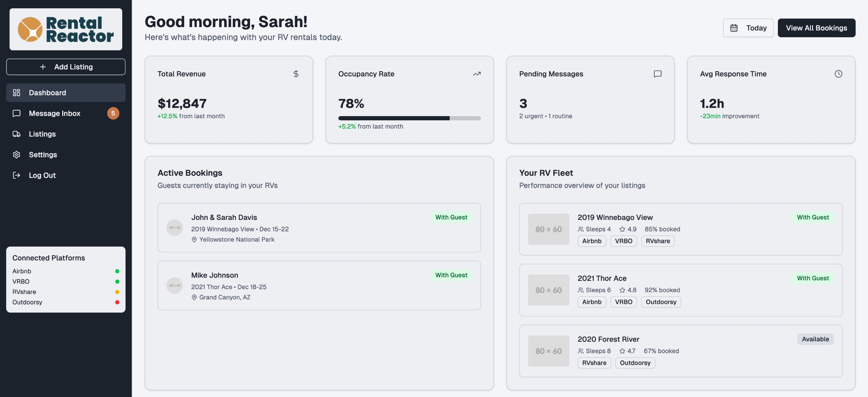This screenshot has height=397, width=868.
Task: Open Settings from the sidebar
Action: (x=43, y=154)
